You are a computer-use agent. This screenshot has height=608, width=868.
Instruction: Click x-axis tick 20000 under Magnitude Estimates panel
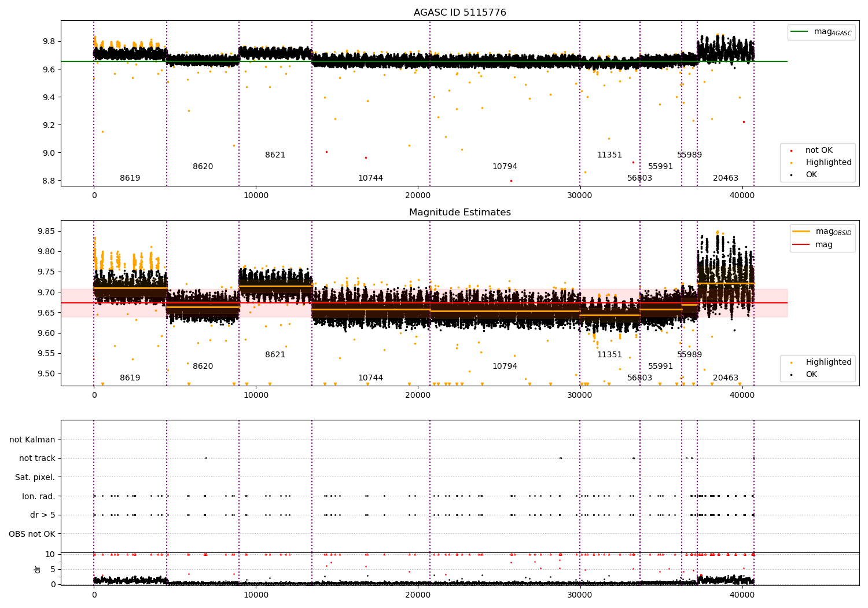(418, 395)
